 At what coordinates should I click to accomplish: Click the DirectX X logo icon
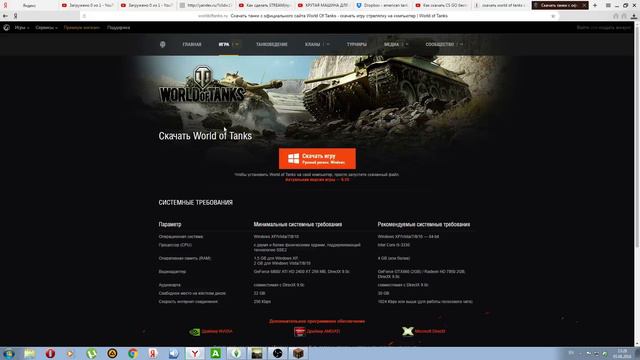point(407,331)
